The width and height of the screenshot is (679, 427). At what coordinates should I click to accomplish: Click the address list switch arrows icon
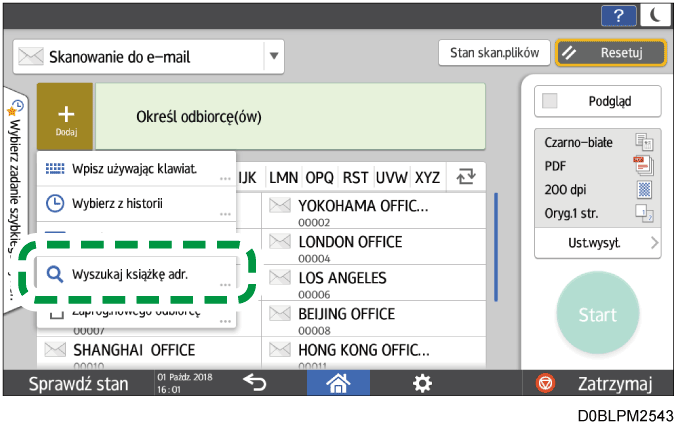pos(465,177)
